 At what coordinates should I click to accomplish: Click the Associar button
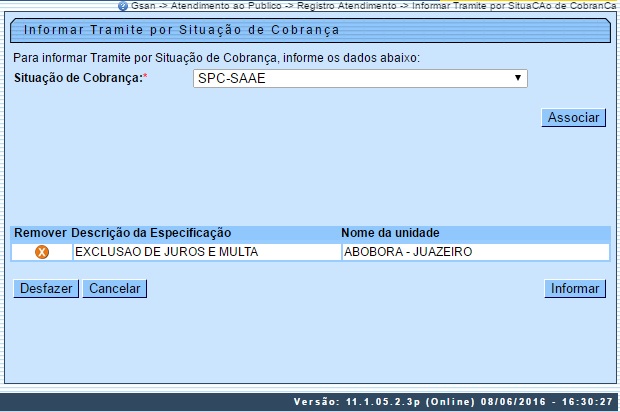point(573,118)
